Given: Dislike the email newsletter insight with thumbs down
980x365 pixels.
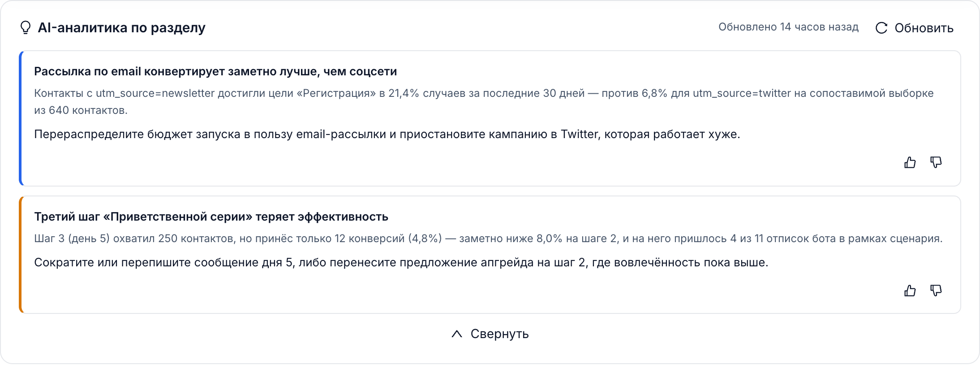Looking at the screenshot, I should click(x=936, y=162).
